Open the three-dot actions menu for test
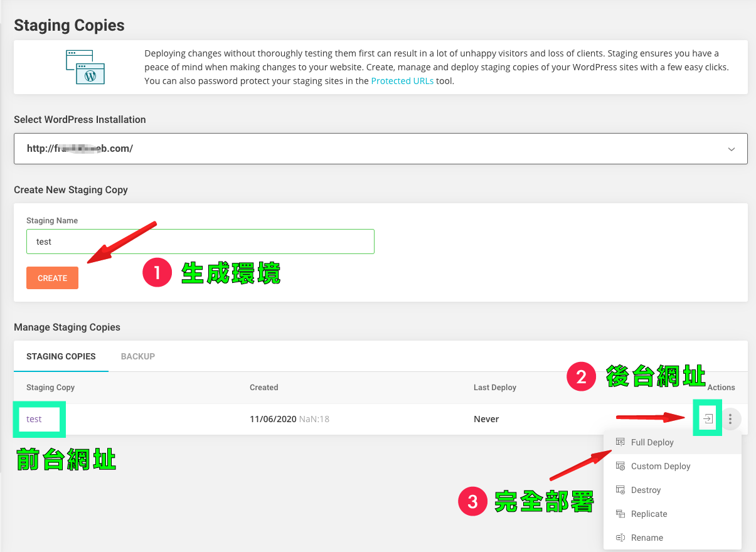This screenshot has width=756, height=552. (730, 419)
